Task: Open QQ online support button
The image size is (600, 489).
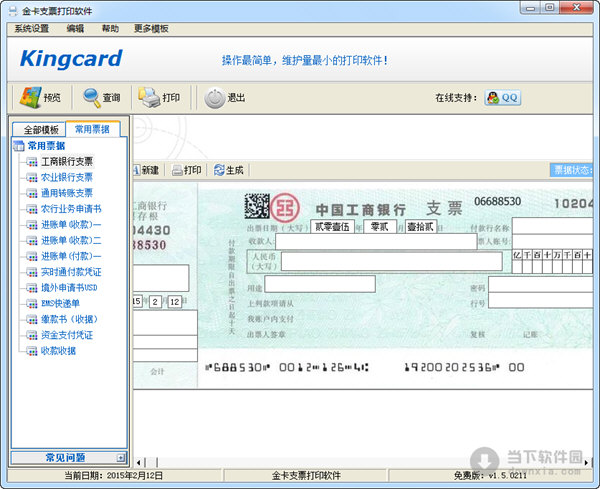Action: [x=502, y=98]
